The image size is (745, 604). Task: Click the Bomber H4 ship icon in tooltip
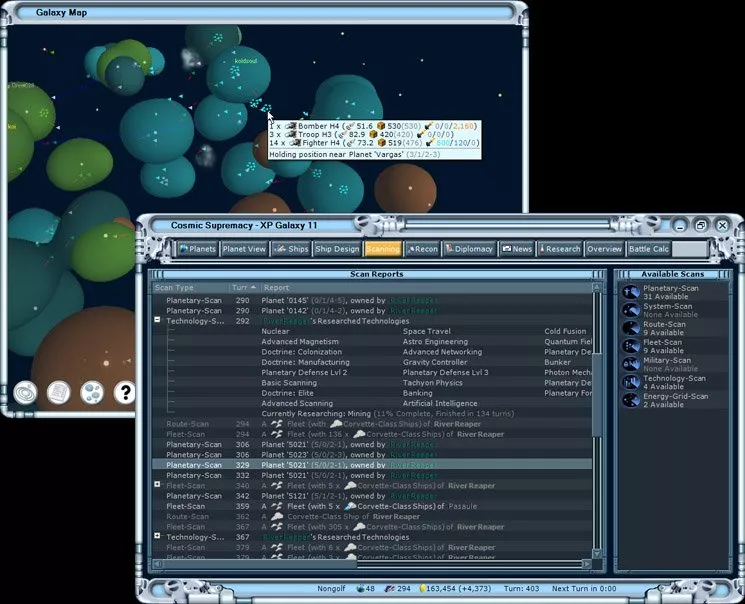pyautogui.click(x=290, y=126)
